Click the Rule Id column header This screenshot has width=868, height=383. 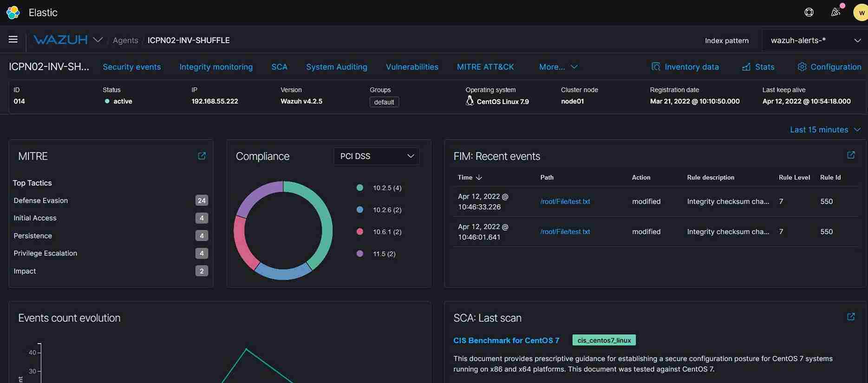pyautogui.click(x=830, y=177)
